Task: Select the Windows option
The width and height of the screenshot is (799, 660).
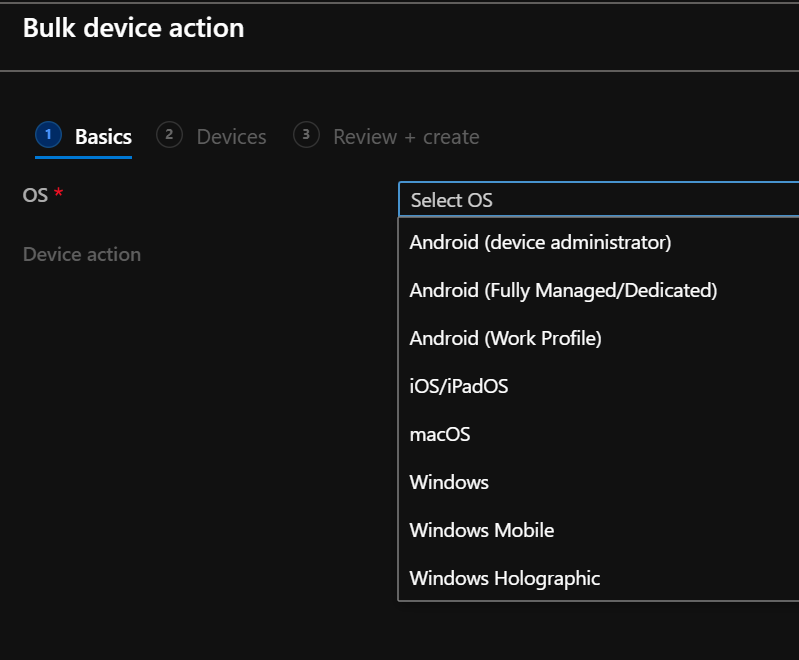Action: point(449,482)
